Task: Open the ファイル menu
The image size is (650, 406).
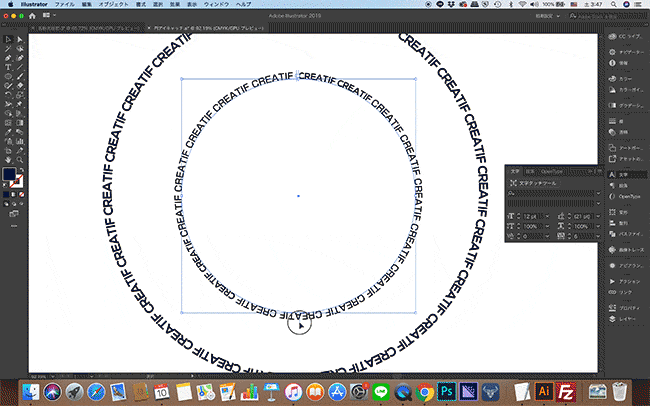Action: tap(65, 4)
